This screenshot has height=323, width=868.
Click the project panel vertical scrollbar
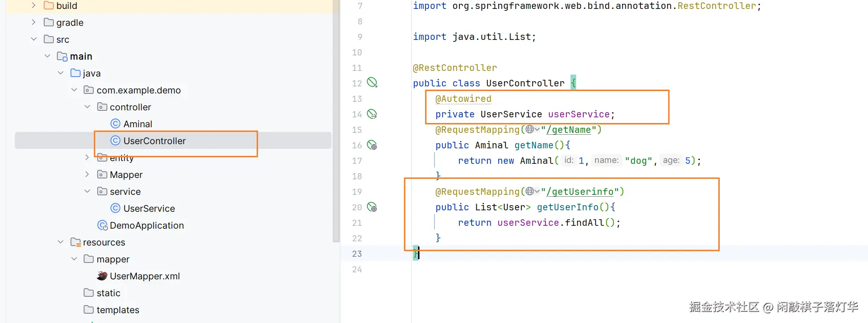pyautogui.click(x=336, y=121)
